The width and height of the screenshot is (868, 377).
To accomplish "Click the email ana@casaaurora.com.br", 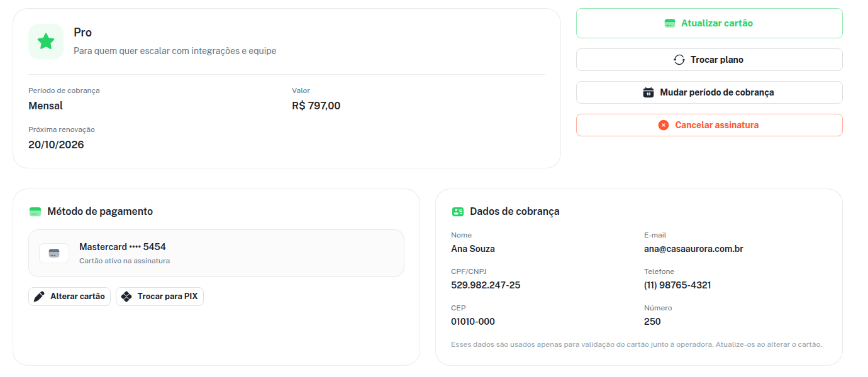I will (x=694, y=249).
